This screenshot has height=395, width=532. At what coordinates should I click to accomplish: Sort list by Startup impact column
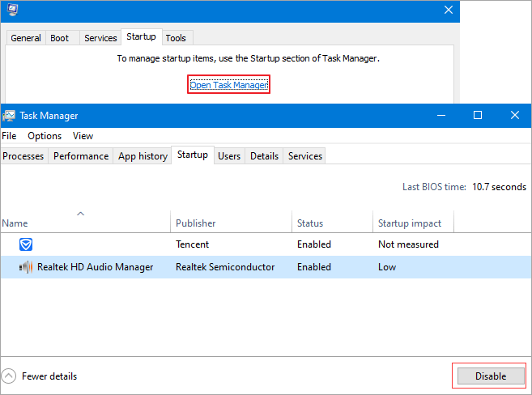coord(410,223)
